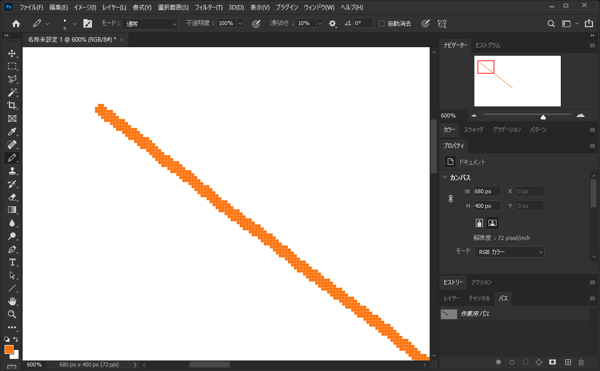Click the Navigator zoom slider handle
Viewport: 600px width, 371px height.
(x=543, y=116)
